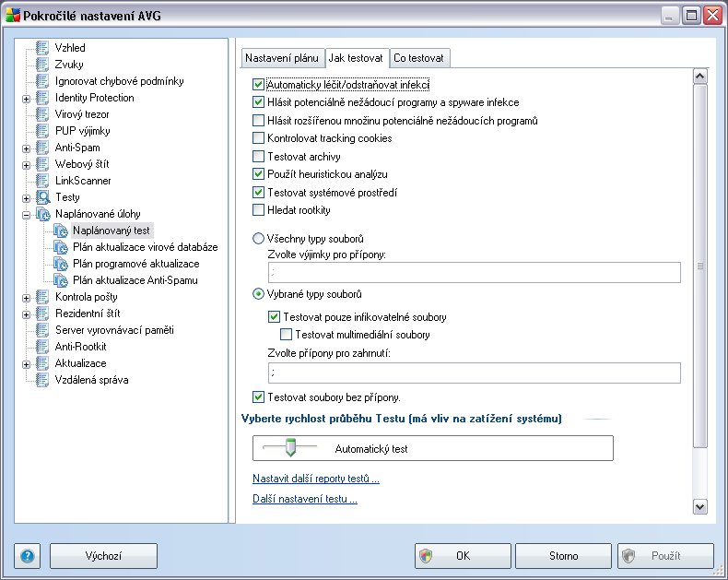Open Nastavit další reporty testů link

[316, 479]
